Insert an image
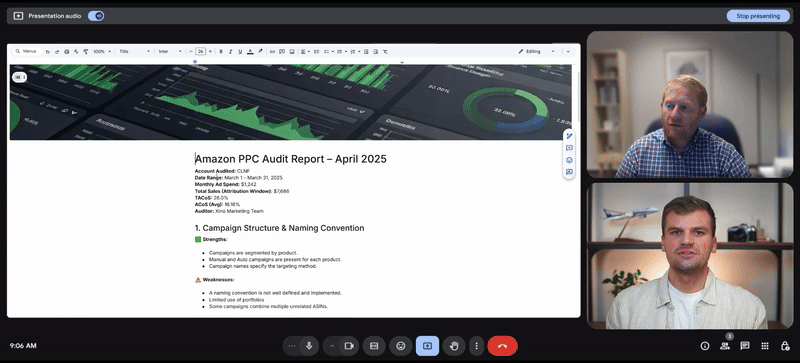 pos(292,52)
